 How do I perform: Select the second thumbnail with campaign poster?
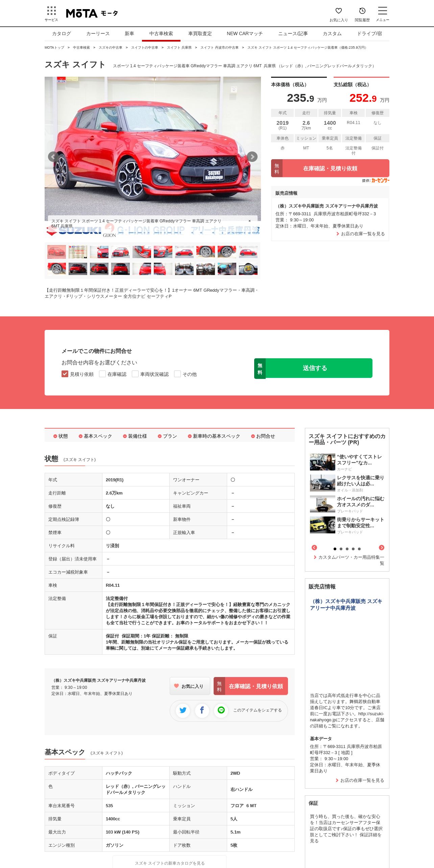pos(78,252)
